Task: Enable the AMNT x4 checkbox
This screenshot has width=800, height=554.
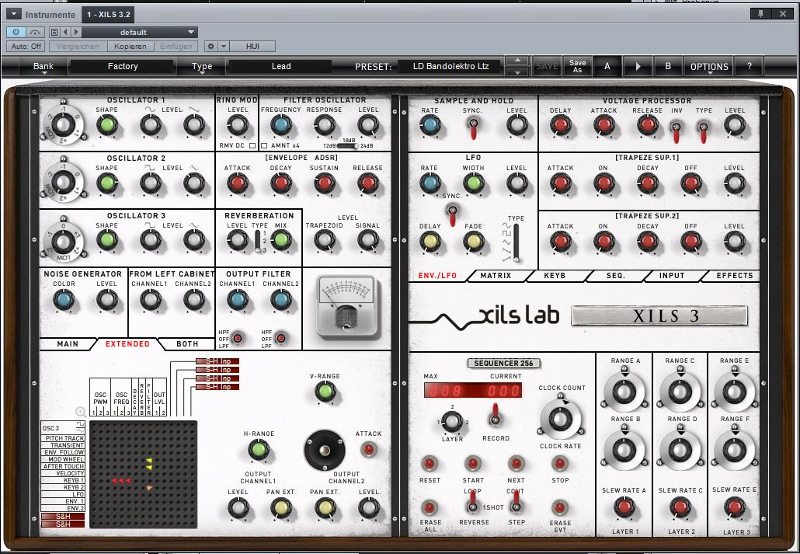Action: [264, 146]
